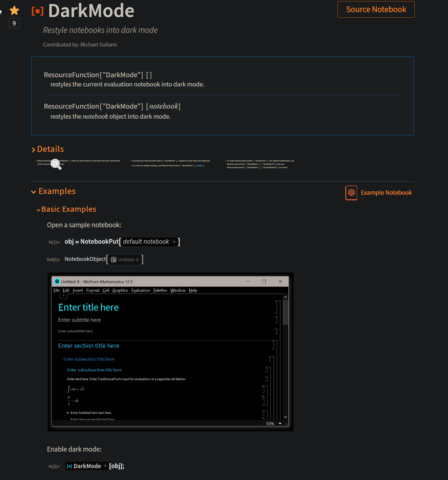Click the rating count 9 badge
This screenshot has height=480, width=448.
(x=14, y=23)
